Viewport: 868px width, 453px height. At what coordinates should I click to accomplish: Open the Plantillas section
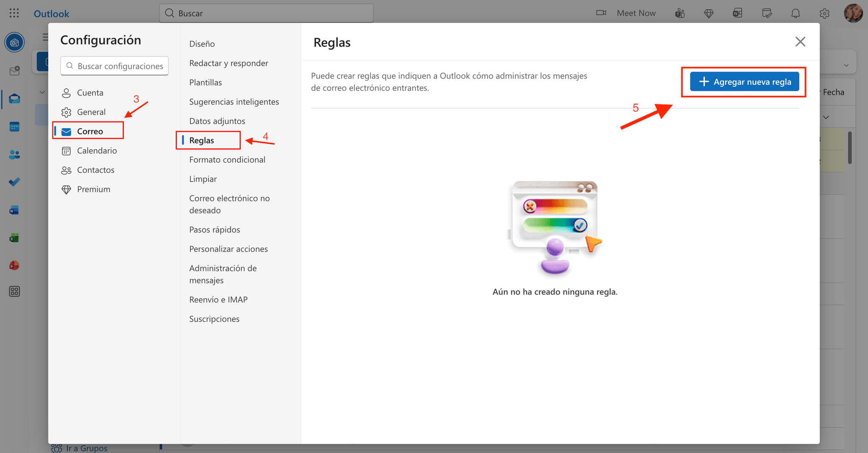[206, 82]
